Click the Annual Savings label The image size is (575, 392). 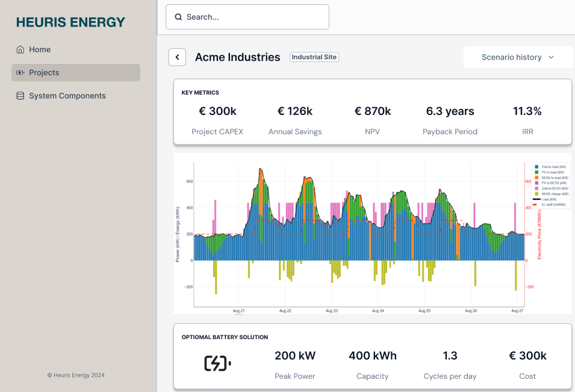295,132
